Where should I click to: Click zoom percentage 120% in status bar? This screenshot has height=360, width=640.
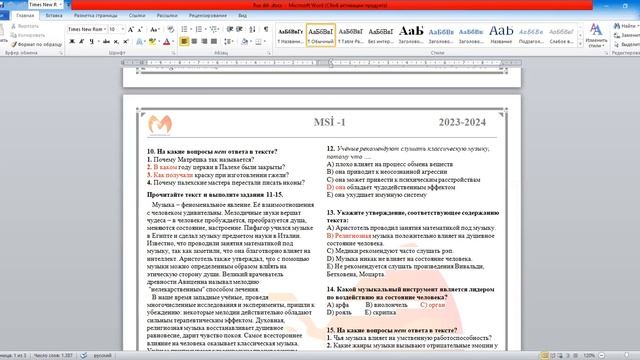pos(589,356)
